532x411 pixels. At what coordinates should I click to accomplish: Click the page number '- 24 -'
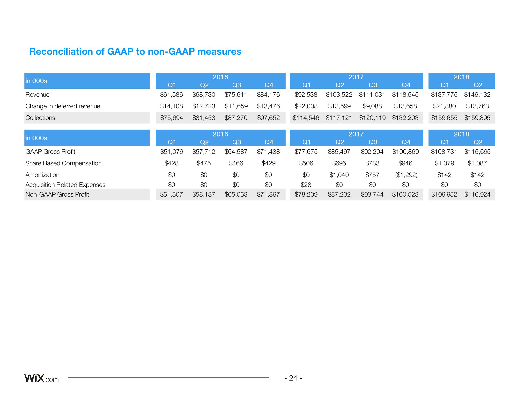tap(293, 378)
